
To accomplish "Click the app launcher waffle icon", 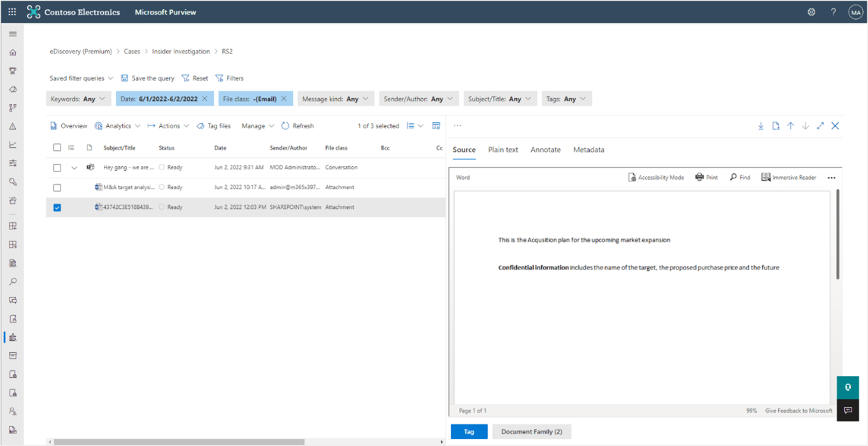I will click(12, 12).
